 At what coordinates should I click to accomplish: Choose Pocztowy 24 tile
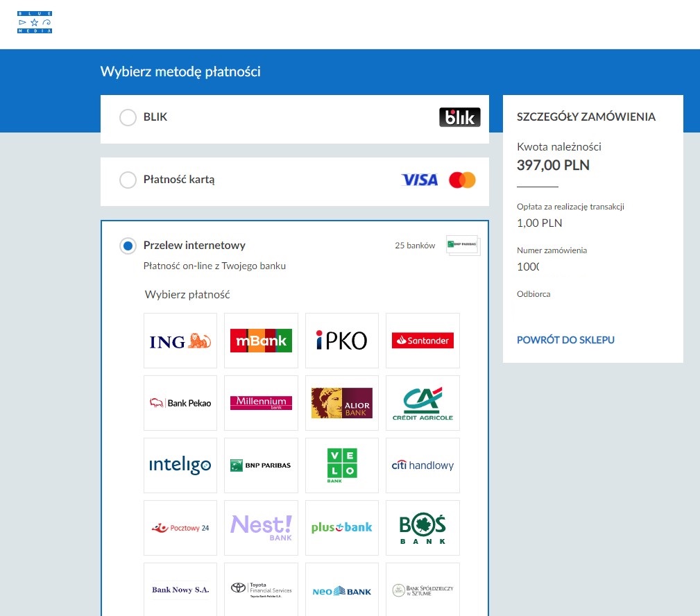click(180, 528)
